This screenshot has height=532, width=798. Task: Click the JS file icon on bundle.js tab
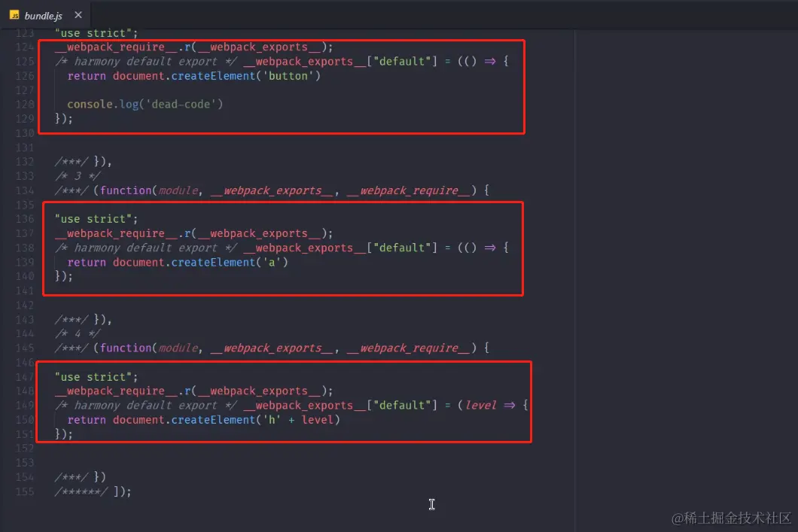(x=14, y=15)
